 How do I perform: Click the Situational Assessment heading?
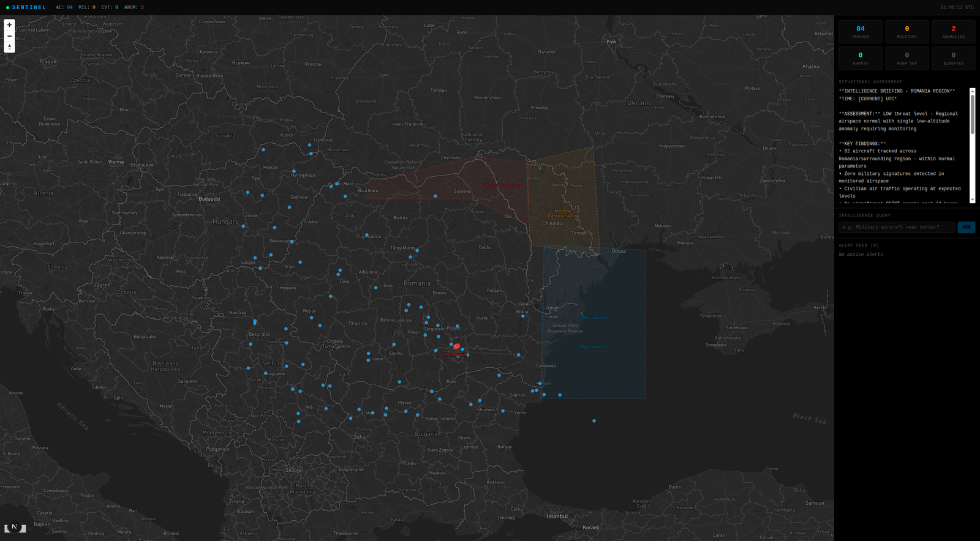pyautogui.click(x=870, y=81)
